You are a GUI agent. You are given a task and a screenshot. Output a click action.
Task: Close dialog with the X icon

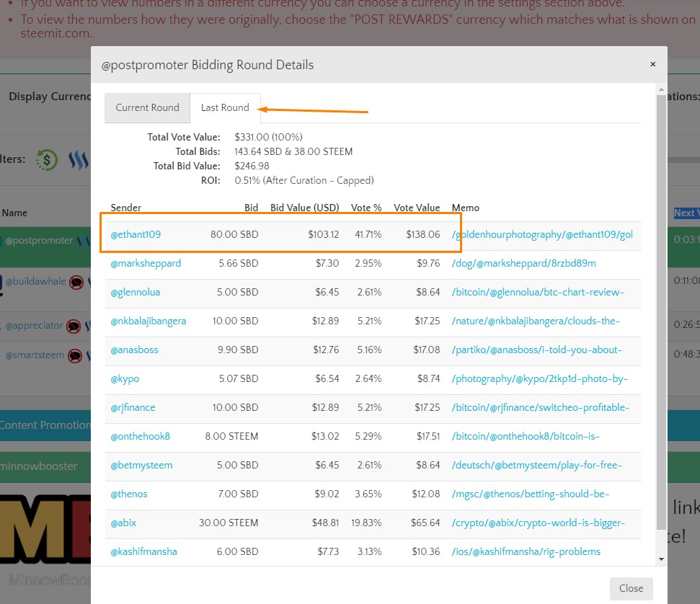[652, 64]
